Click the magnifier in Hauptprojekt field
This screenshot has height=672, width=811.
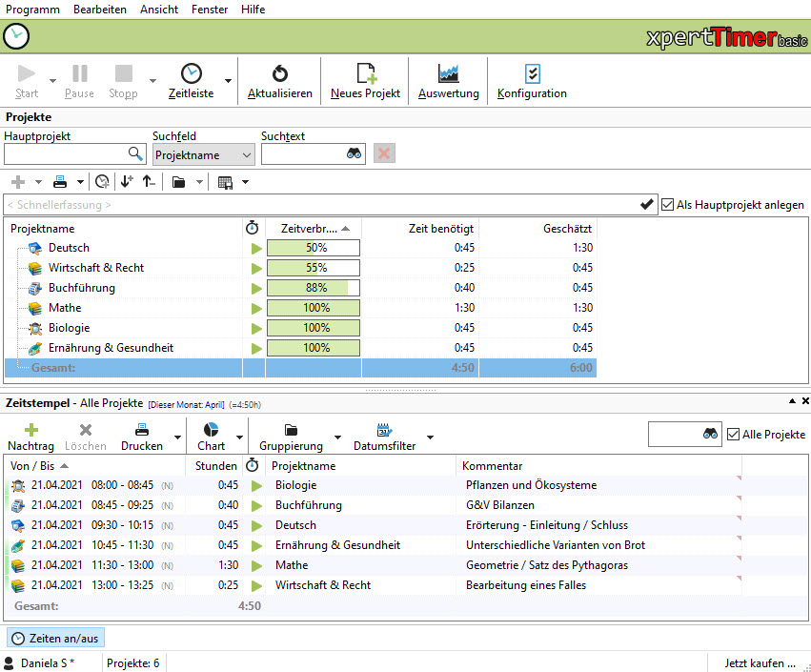135,153
